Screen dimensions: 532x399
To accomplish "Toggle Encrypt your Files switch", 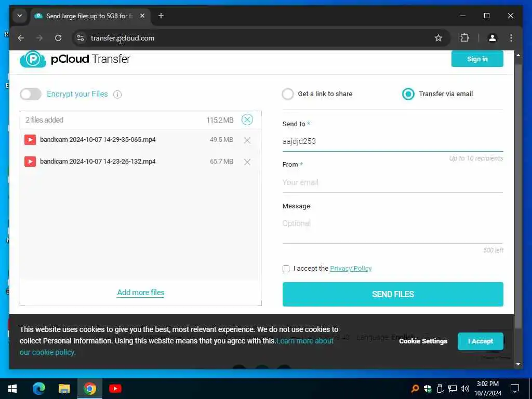I will point(31,94).
